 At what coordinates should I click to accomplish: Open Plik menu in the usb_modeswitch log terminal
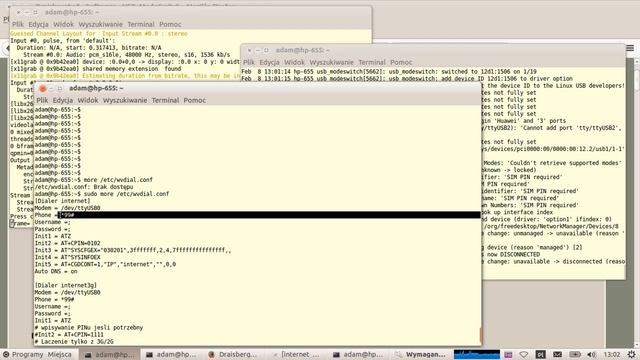(x=249, y=62)
